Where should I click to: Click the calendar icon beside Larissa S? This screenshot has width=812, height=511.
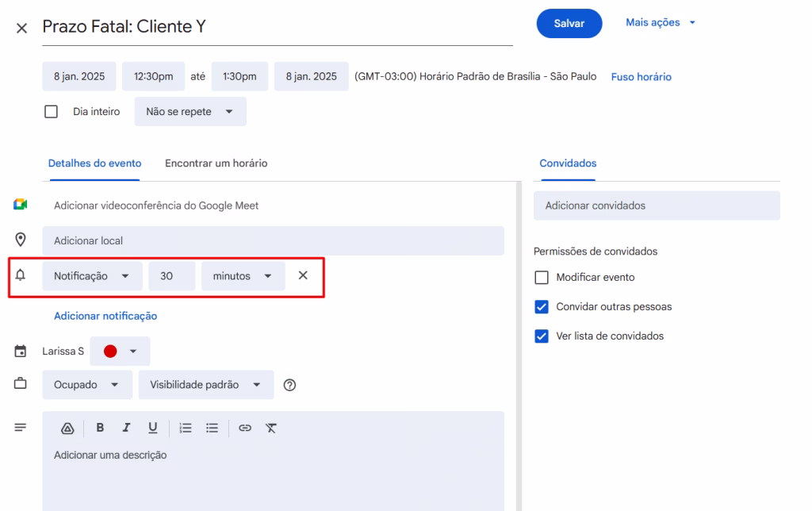20,351
